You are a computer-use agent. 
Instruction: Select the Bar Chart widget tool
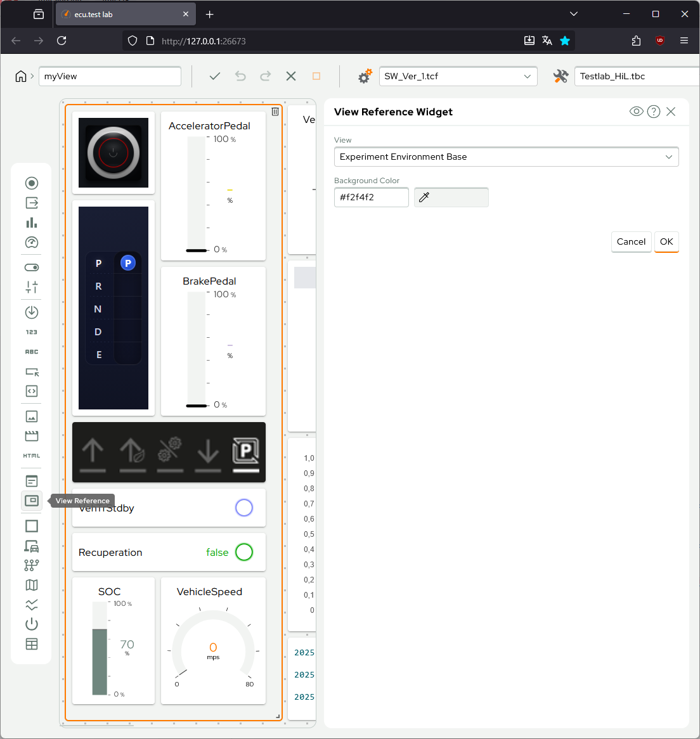click(31, 222)
